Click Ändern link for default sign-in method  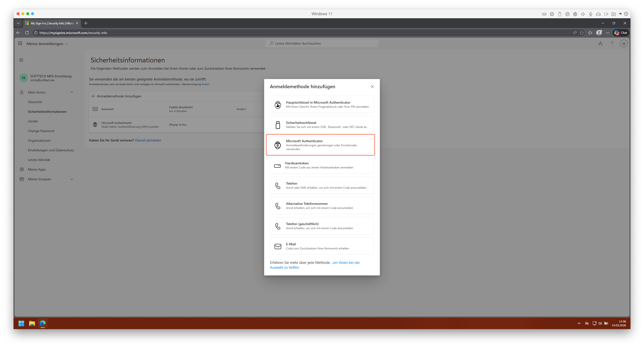point(206,84)
